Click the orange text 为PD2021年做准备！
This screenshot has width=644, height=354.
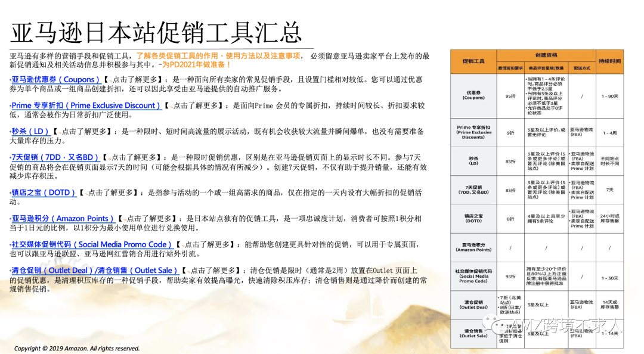pos(197,65)
